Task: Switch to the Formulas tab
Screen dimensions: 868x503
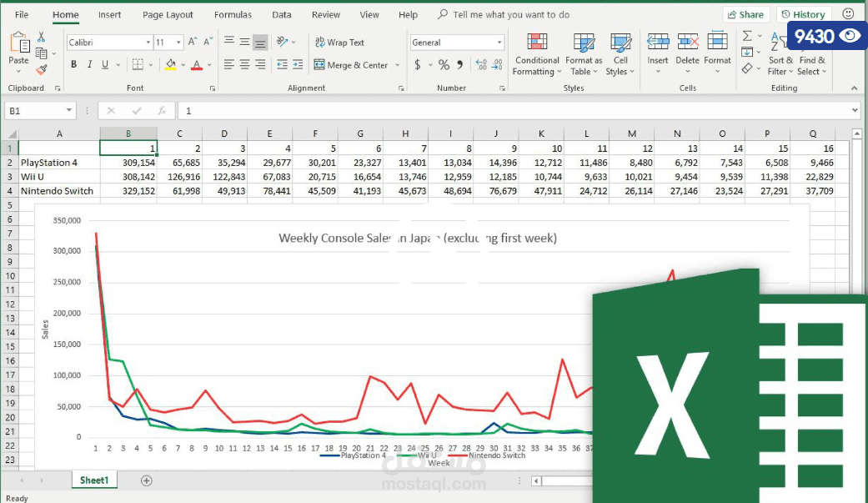Action: click(x=233, y=14)
